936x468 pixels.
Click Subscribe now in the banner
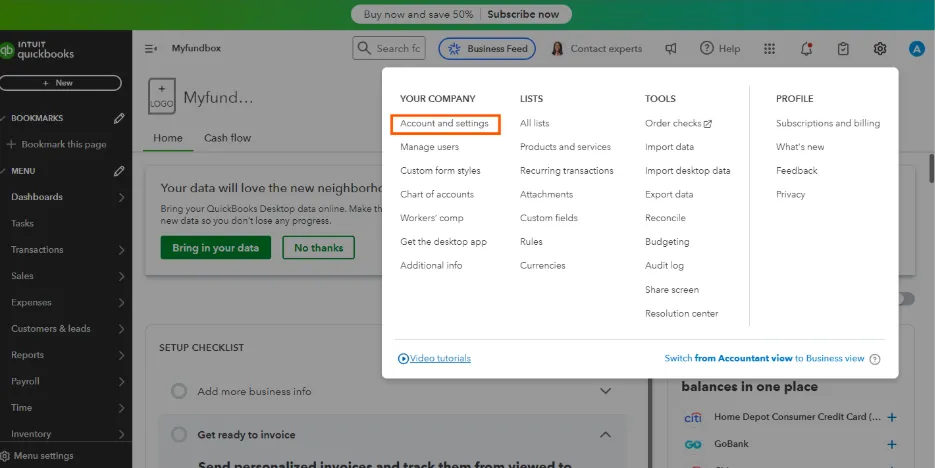click(523, 14)
